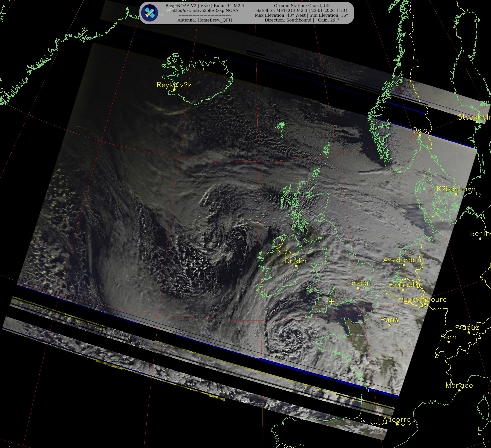
Task: Click the Ground Station Chard, UK text
Action: [302, 6]
